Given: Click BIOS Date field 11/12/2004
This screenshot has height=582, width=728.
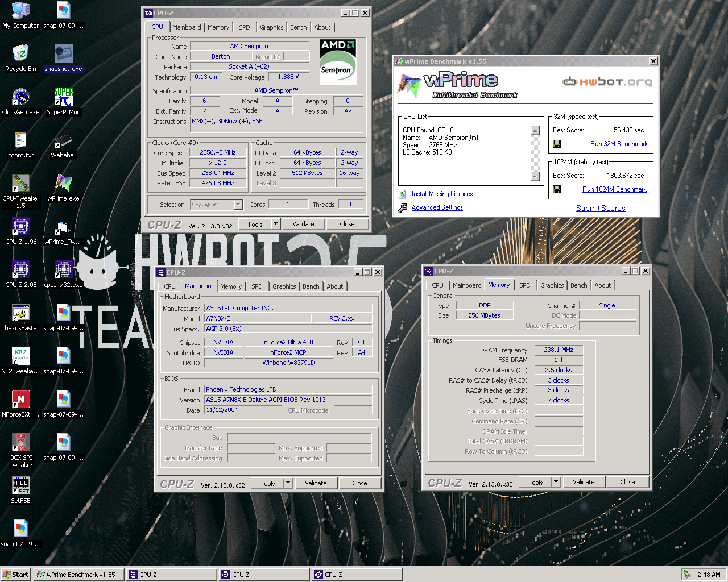Looking at the screenshot, I should click(243, 410).
